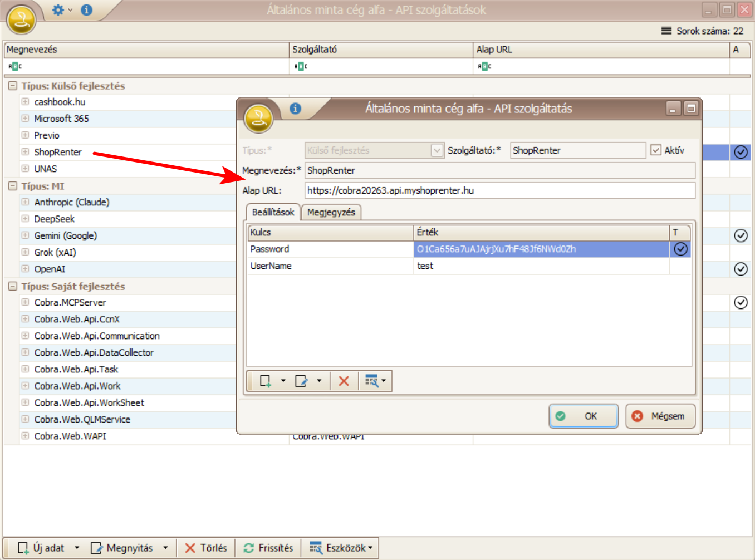Collapse the Típus: Külső fejlesztés group
755x560 pixels.
point(13,86)
